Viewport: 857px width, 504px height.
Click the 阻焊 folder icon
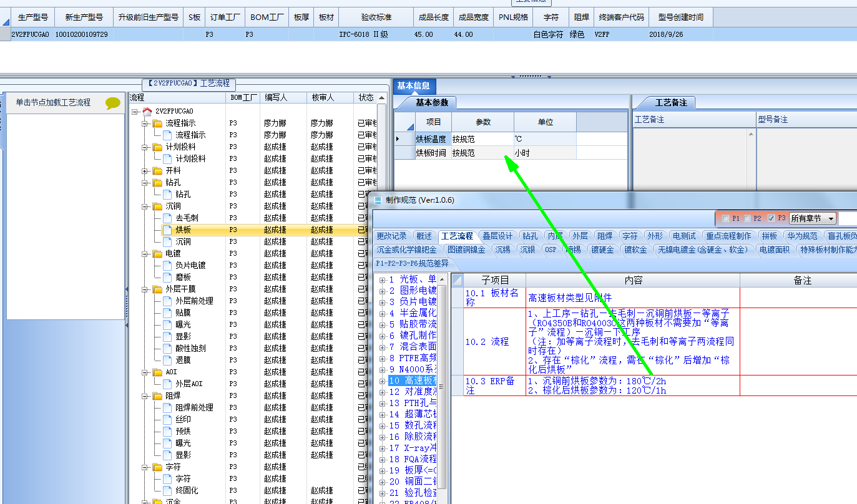[x=157, y=395]
